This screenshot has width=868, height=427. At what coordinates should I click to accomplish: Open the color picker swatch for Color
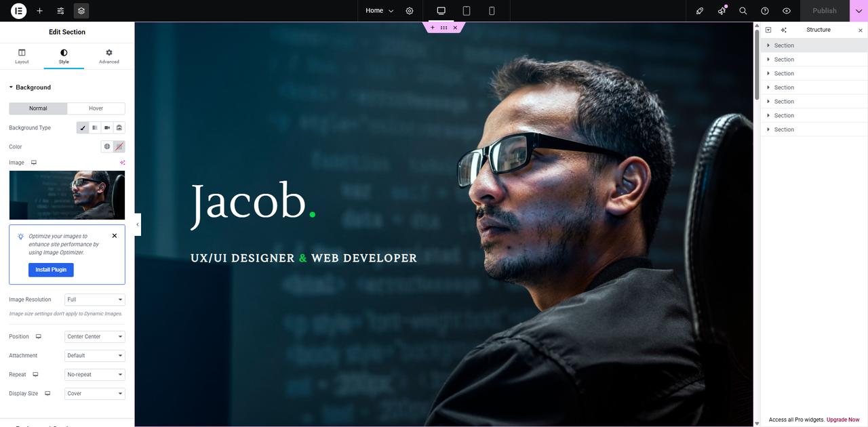click(119, 146)
